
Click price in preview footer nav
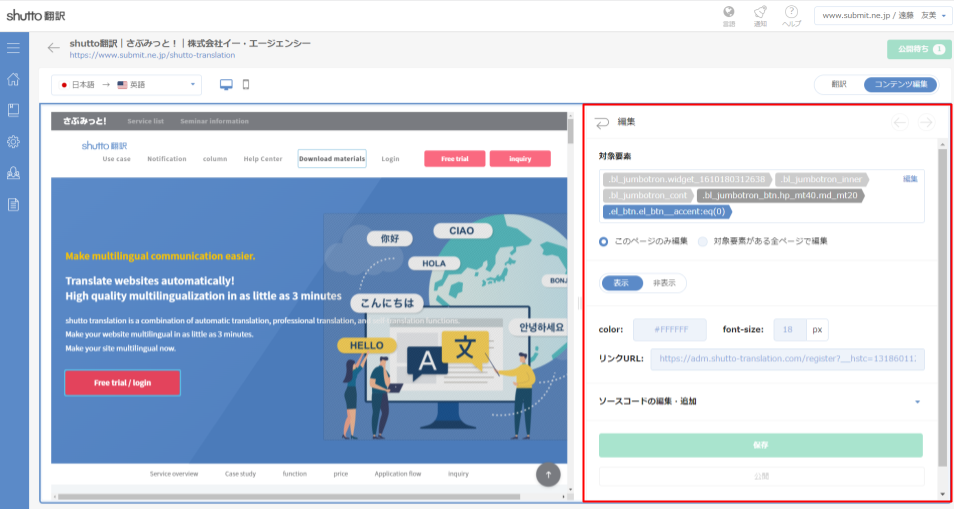point(341,474)
